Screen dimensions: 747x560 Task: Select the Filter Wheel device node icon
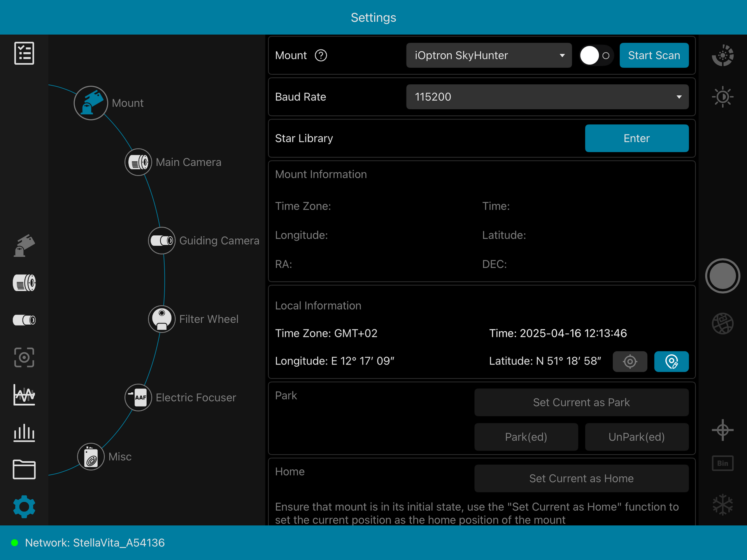[x=161, y=319]
